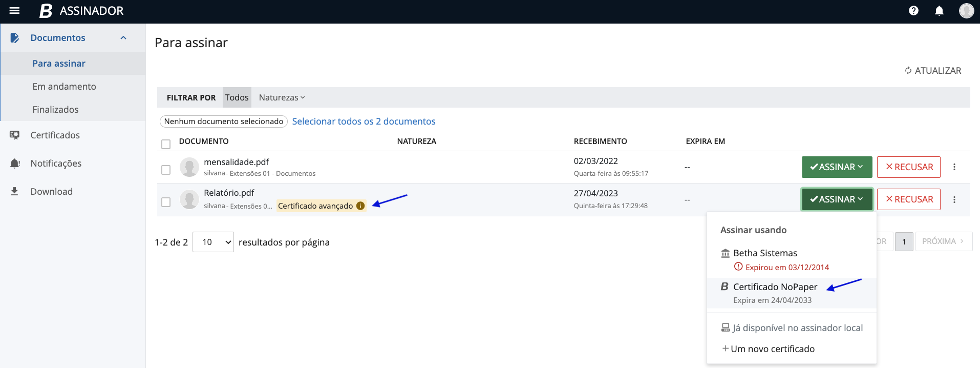Open more options for mensalidade.pdf
This screenshot has height=368, width=980.
pyautogui.click(x=954, y=167)
